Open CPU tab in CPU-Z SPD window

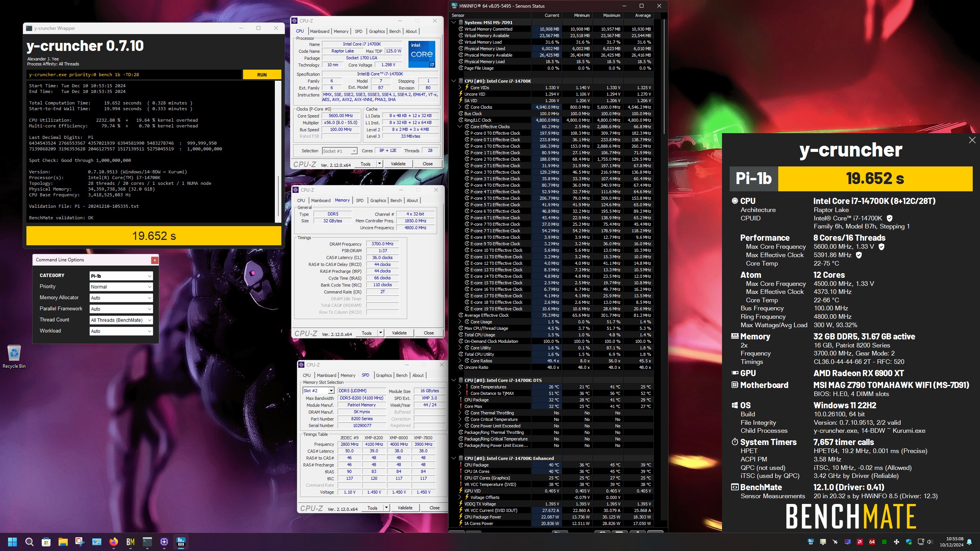(307, 375)
